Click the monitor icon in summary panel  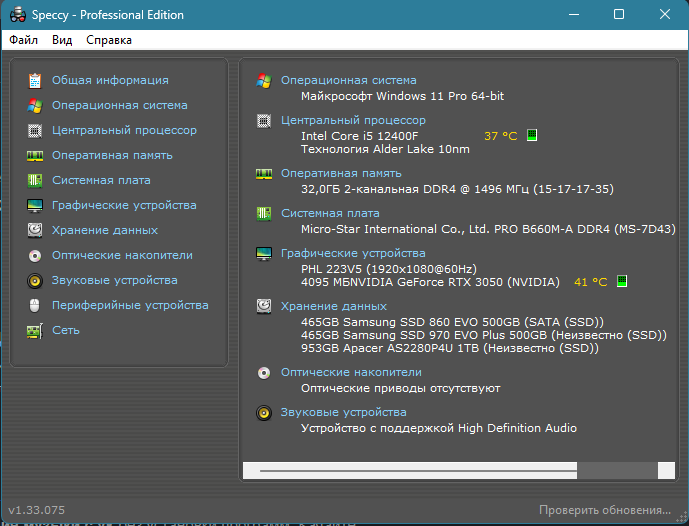264,254
